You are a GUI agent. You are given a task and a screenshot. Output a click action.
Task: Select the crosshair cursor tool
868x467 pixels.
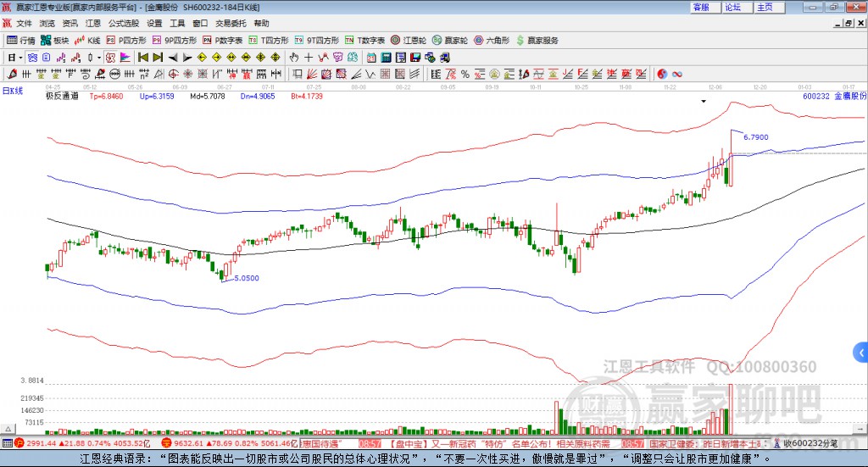[x=309, y=58]
